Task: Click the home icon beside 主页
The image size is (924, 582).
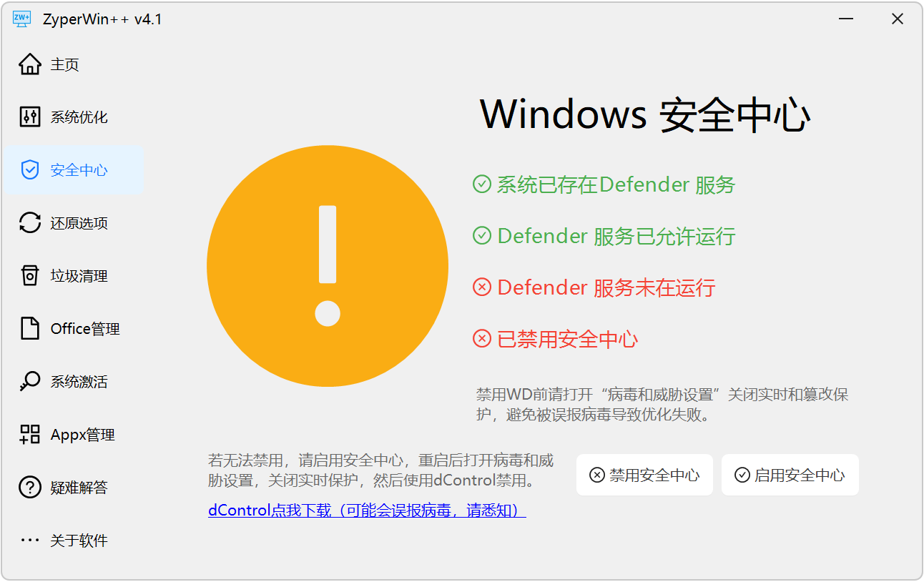Action: 30,64
